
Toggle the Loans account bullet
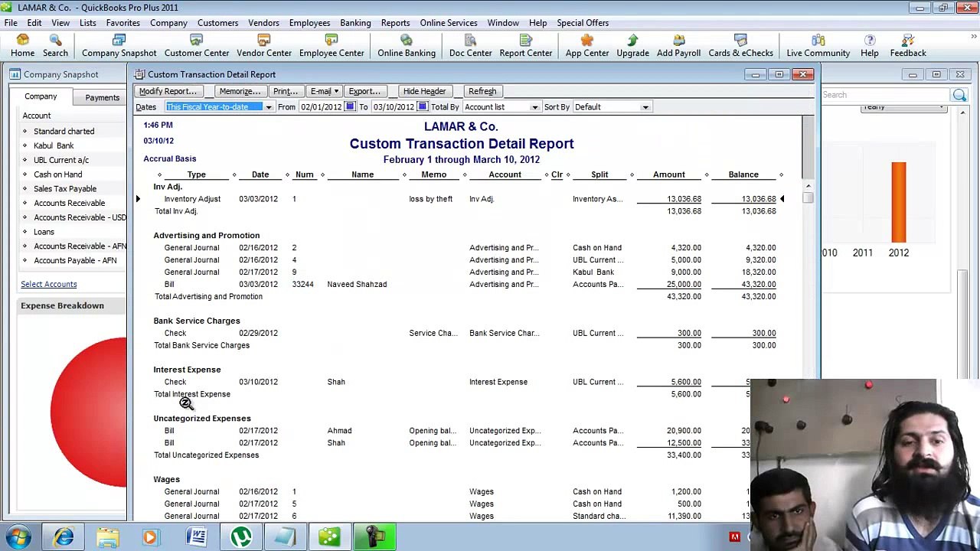coord(24,232)
